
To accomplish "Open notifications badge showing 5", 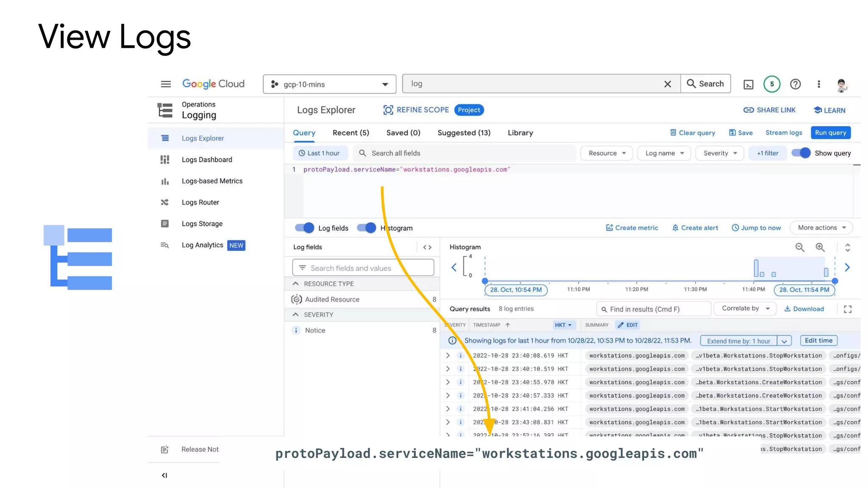I will point(772,84).
